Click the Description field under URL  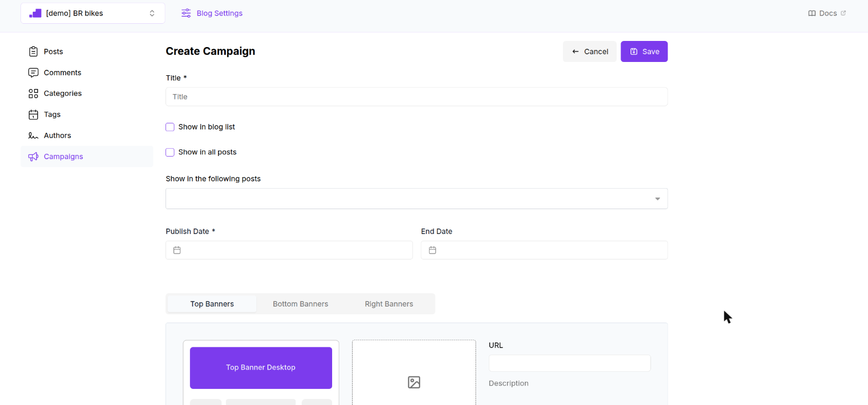[x=509, y=383]
